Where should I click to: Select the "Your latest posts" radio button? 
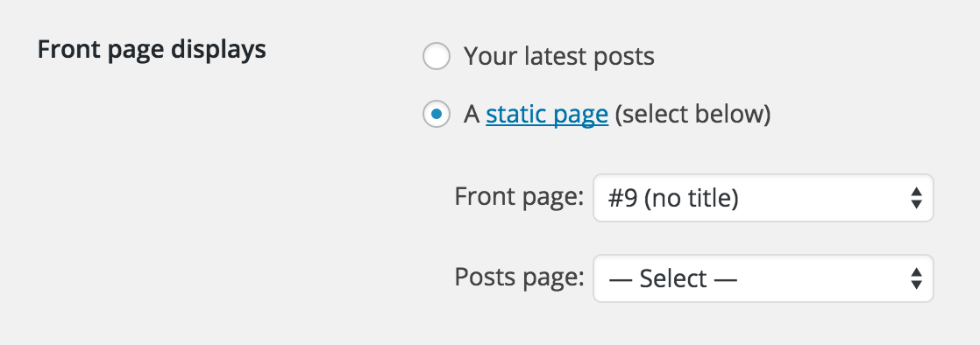click(437, 56)
